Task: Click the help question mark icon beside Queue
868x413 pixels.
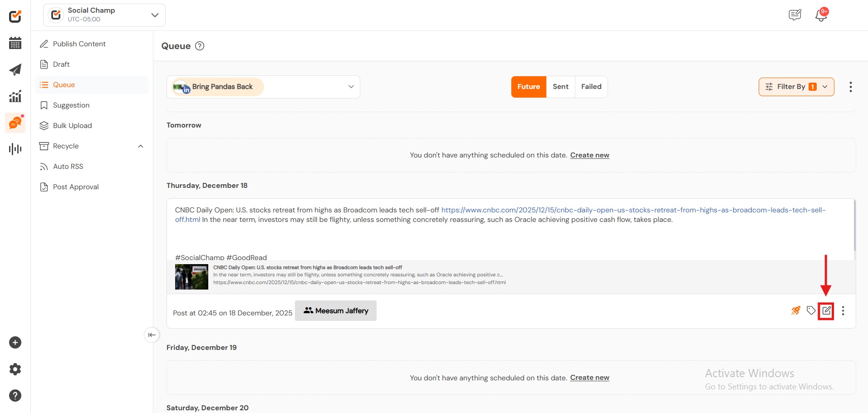Action: pyautogui.click(x=200, y=46)
